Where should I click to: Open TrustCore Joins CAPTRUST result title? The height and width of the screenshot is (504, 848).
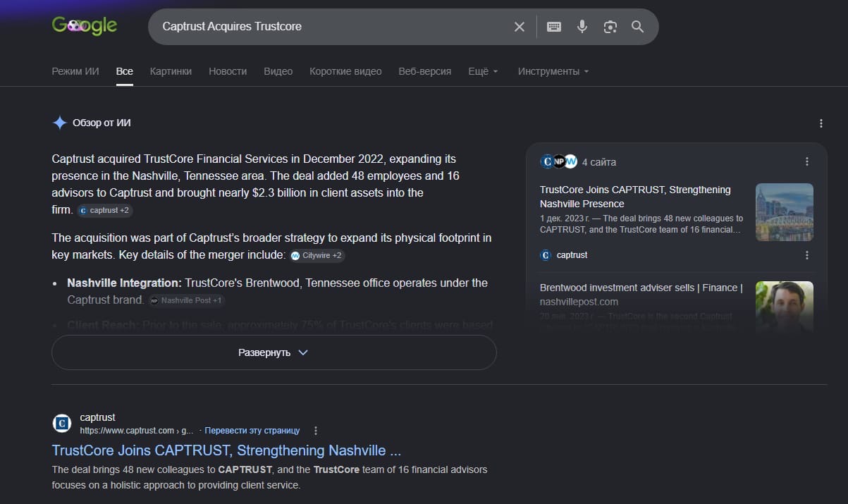(x=226, y=450)
